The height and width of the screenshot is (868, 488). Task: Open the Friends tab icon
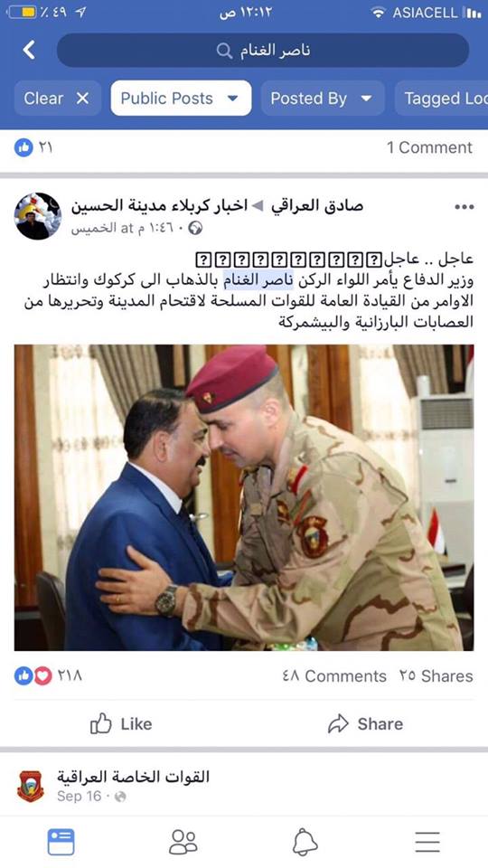point(183,842)
